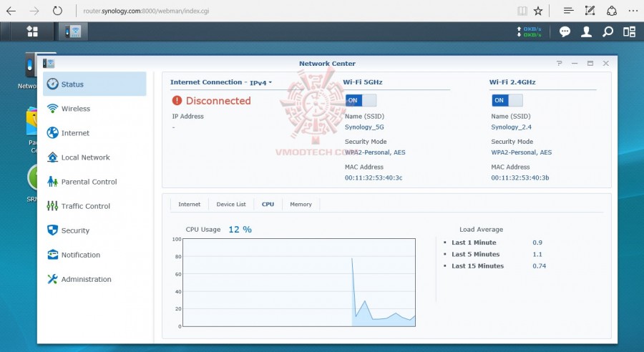Screen dimensions: 644x352
Task: Click the Parental Control family icon
Action: (52, 182)
